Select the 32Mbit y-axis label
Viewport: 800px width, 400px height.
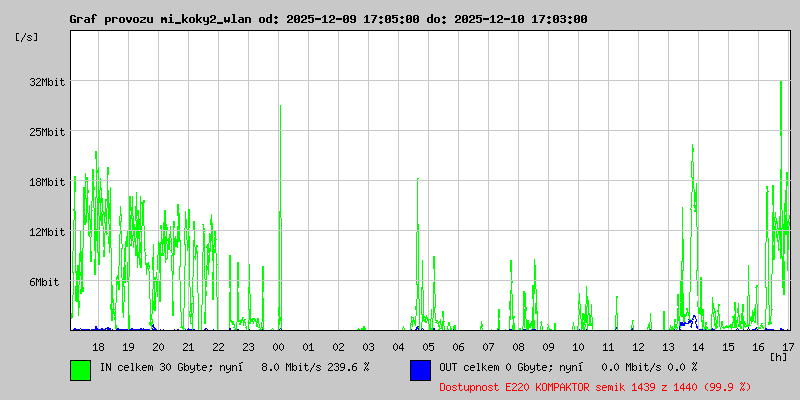[x=47, y=82]
